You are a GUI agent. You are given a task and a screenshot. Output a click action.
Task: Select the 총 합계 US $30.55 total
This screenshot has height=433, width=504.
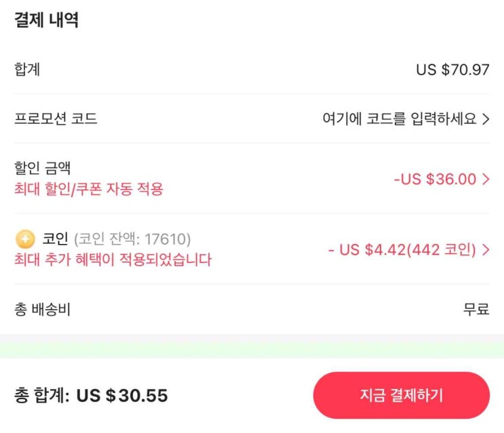click(91, 395)
